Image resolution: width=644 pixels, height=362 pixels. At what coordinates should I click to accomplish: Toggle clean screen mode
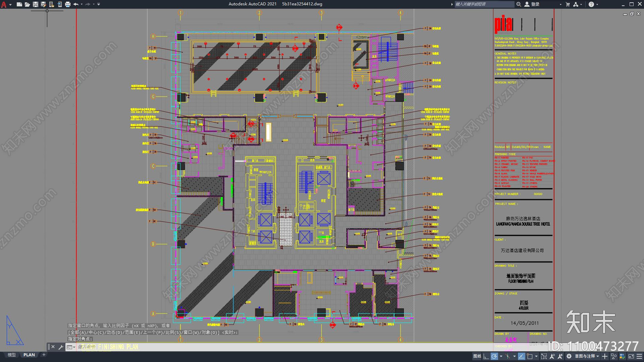[631, 356]
